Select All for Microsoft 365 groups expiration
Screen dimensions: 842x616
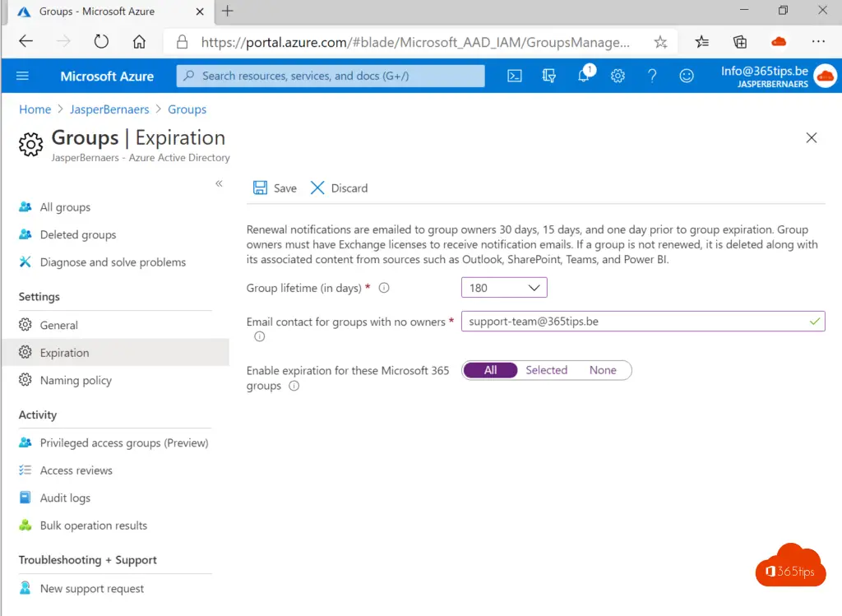coord(490,370)
